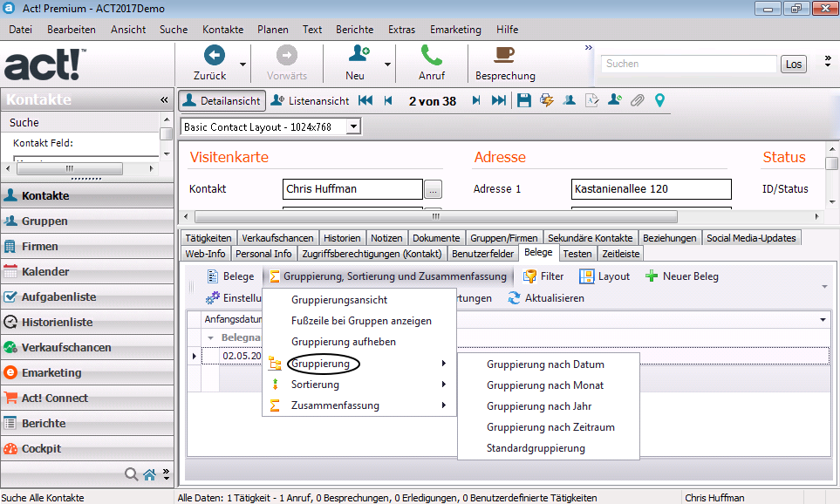Open the Emarketing menu in menu bar
840x504 pixels.
455,30
